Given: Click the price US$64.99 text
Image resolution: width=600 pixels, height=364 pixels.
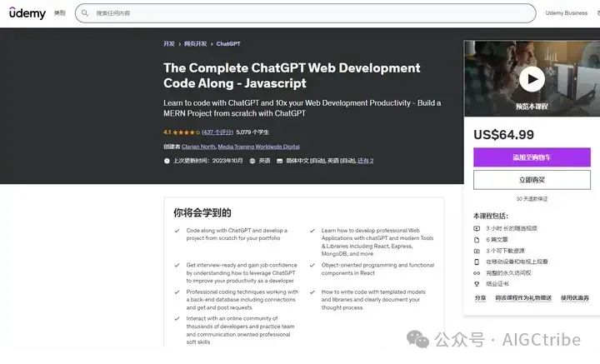Looking at the screenshot, I should tap(503, 135).
